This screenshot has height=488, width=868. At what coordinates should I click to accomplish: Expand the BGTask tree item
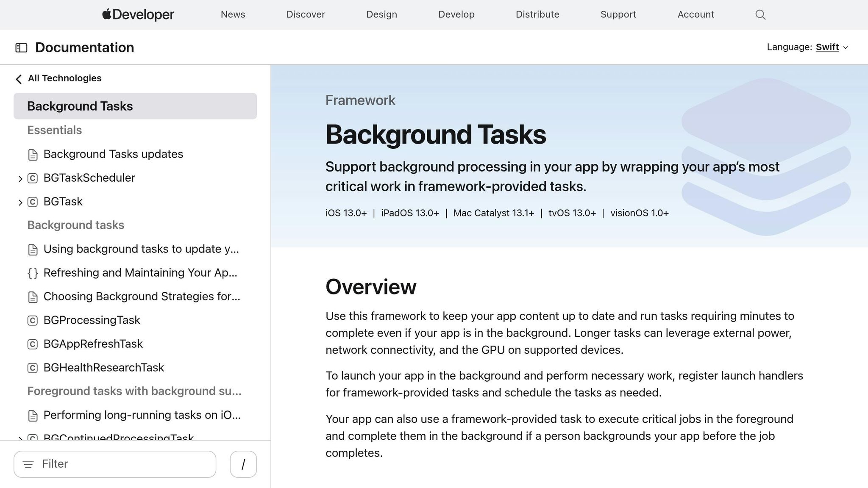point(20,202)
